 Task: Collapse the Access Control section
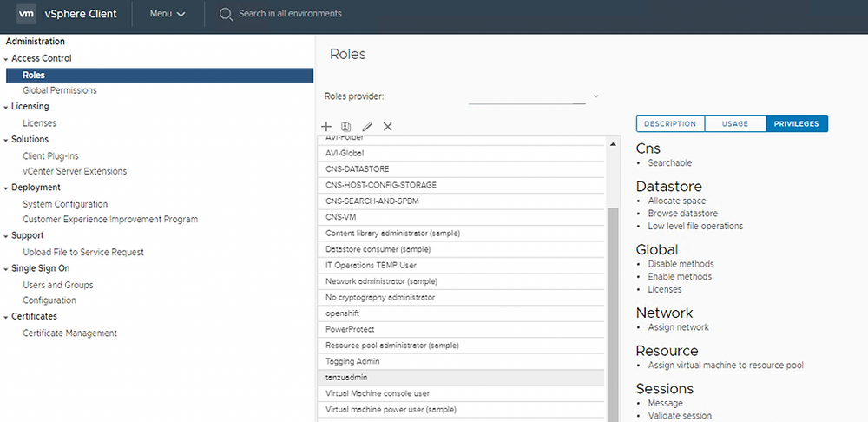(x=5, y=59)
